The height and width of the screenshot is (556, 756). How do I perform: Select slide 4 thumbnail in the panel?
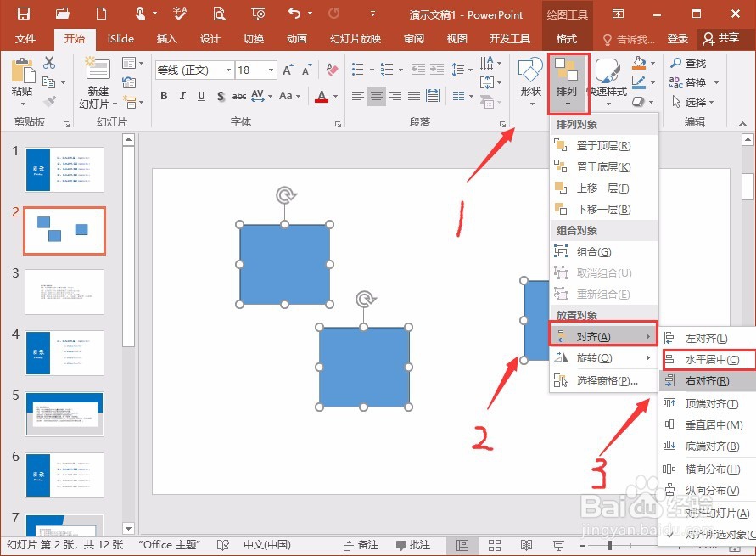click(x=64, y=354)
